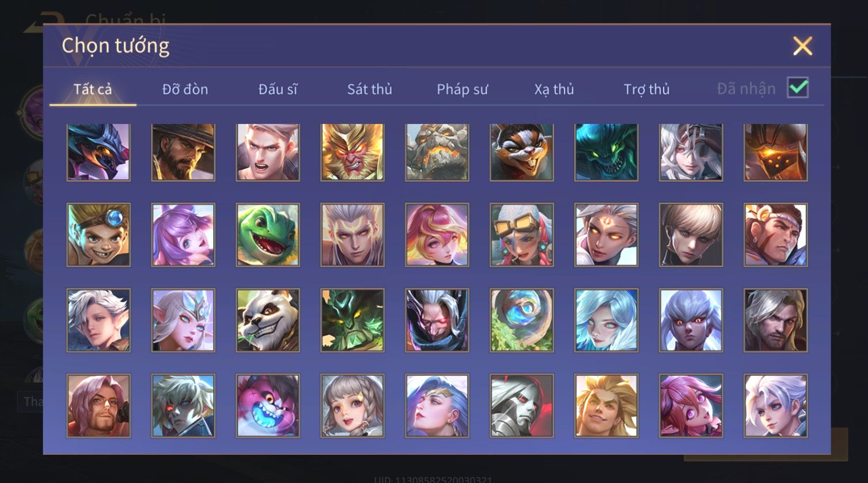Open the Trợ thủ tab
This screenshot has width=868, height=483.
click(646, 89)
